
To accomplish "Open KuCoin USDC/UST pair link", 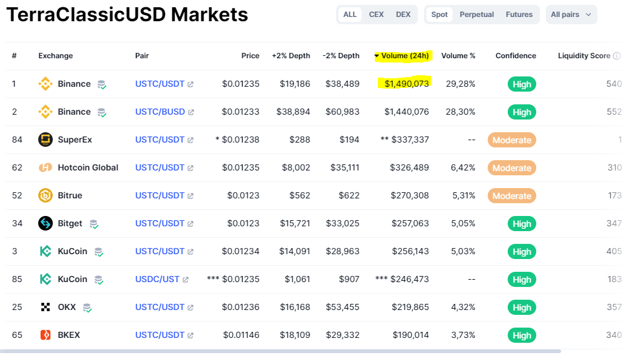I will 157,280.
